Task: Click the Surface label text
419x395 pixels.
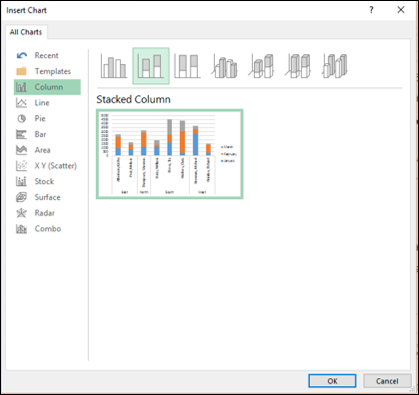Action: coord(48,197)
